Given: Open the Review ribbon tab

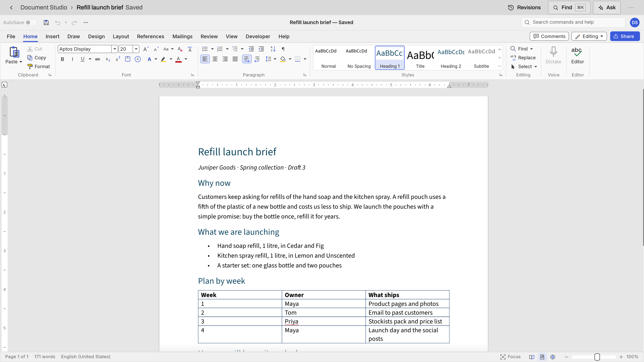Looking at the screenshot, I should 209,36.
